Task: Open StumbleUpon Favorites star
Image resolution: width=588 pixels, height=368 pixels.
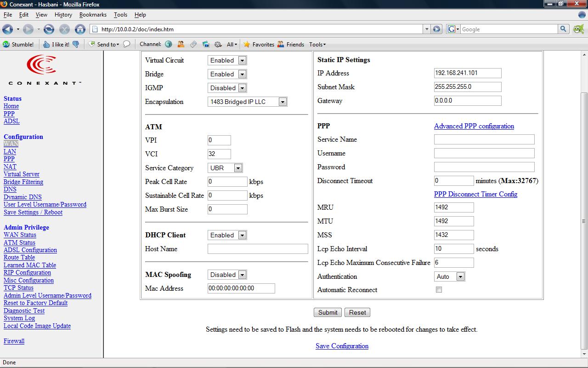Action: coord(259,45)
